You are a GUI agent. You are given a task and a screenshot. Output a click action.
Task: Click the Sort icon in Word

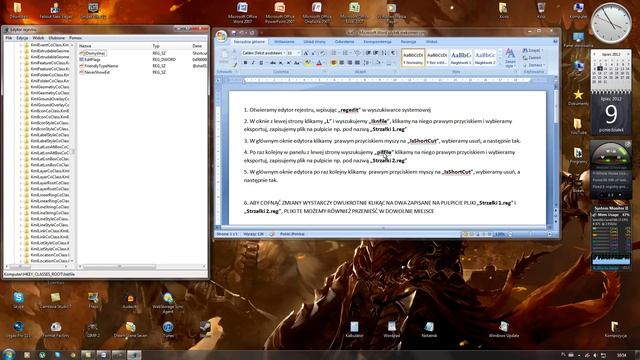pyautogui.click(x=384, y=53)
